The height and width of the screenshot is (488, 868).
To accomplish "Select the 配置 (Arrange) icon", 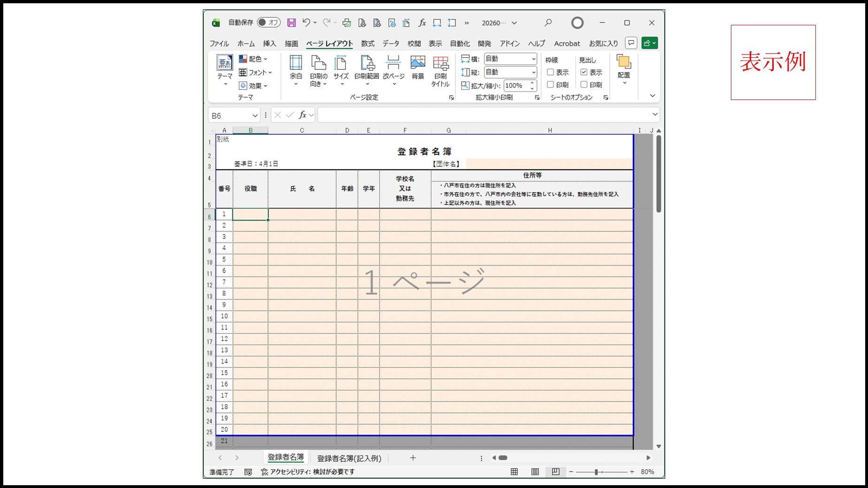I will tap(623, 68).
